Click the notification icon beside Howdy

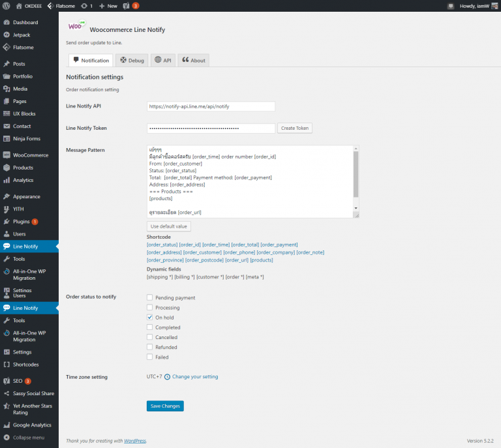[x=451, y=6]
